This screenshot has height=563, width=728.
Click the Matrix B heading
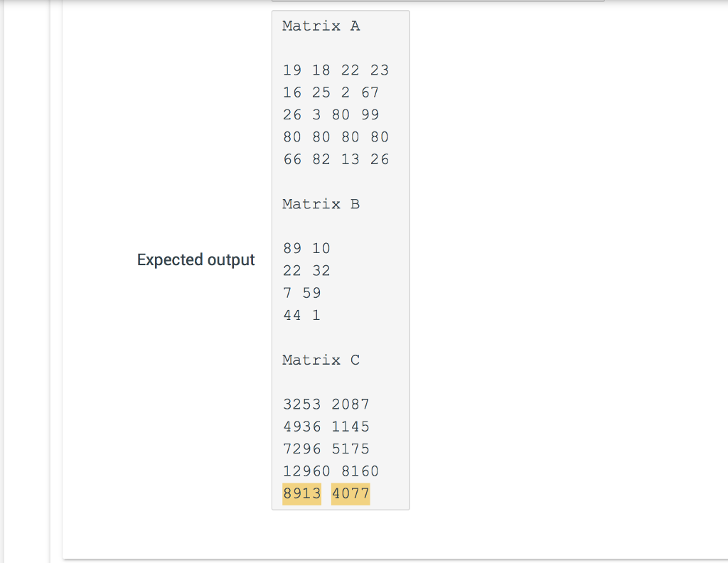click(x=321, y=204)
